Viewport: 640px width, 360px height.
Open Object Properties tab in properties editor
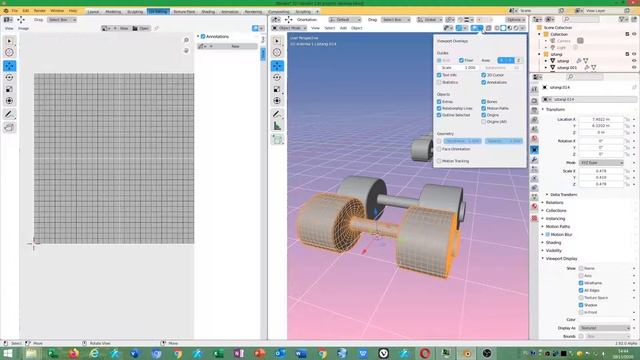point(534,150)
